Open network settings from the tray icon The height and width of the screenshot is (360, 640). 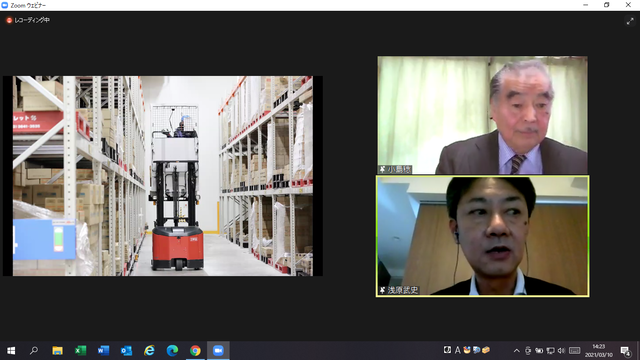(550, 351)
